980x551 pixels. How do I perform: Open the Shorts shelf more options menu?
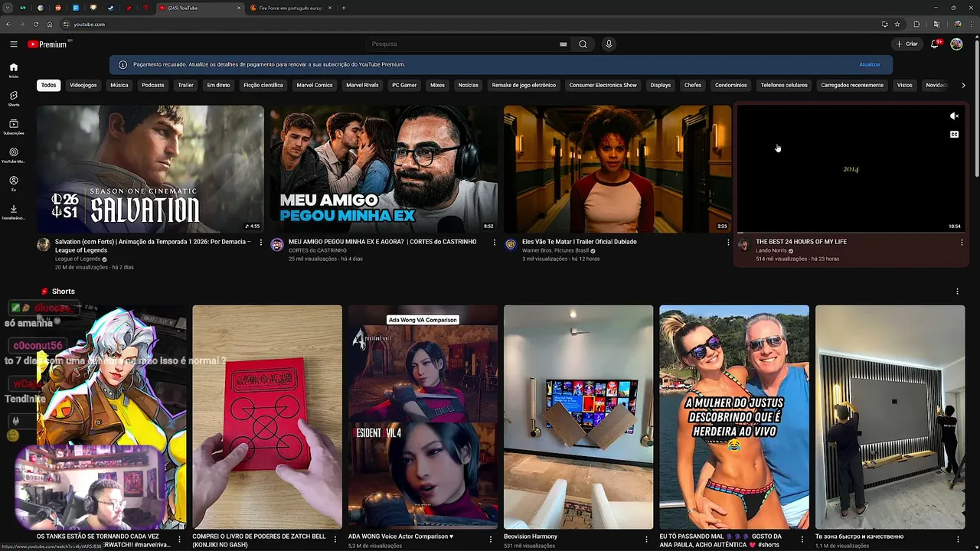point(957,292)
